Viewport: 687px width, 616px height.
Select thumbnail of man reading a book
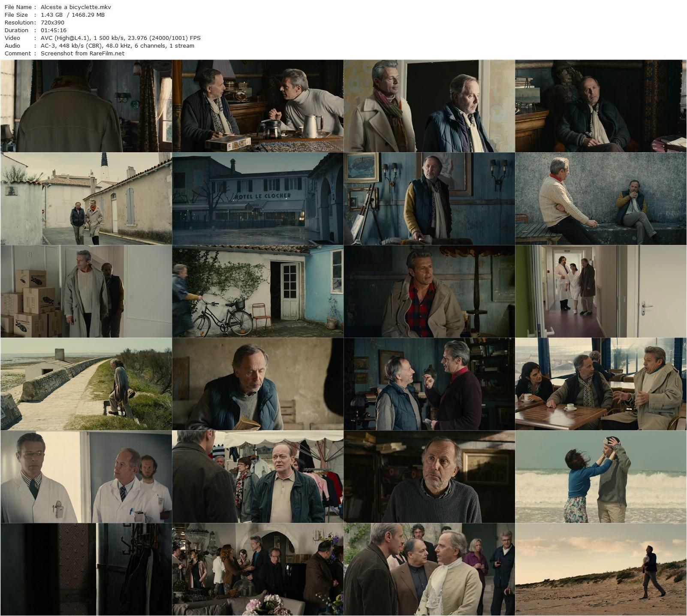pos(258,384)
